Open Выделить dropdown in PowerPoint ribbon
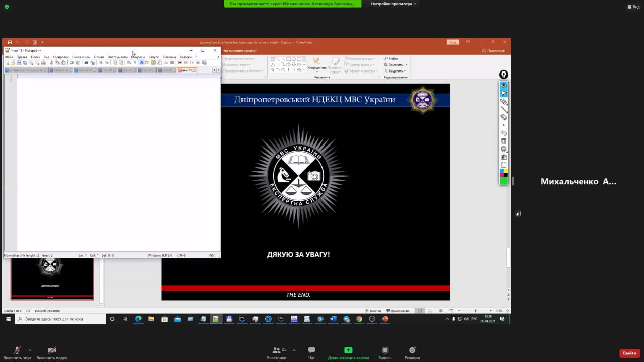Screen dimensions: 644x362 click(x=395, y=71)
